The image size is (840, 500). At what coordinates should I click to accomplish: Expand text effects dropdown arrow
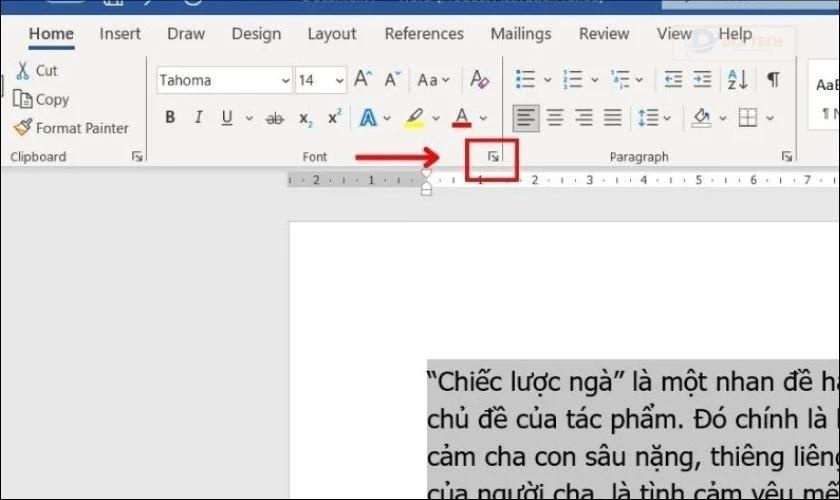pos(387,118)
